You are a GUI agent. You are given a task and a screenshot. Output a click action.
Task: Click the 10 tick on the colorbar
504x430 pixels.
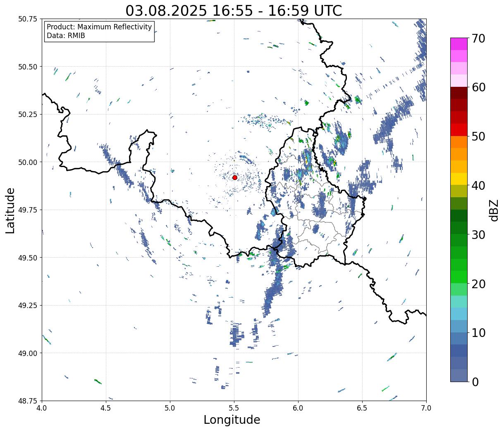[x=478, y=332]
